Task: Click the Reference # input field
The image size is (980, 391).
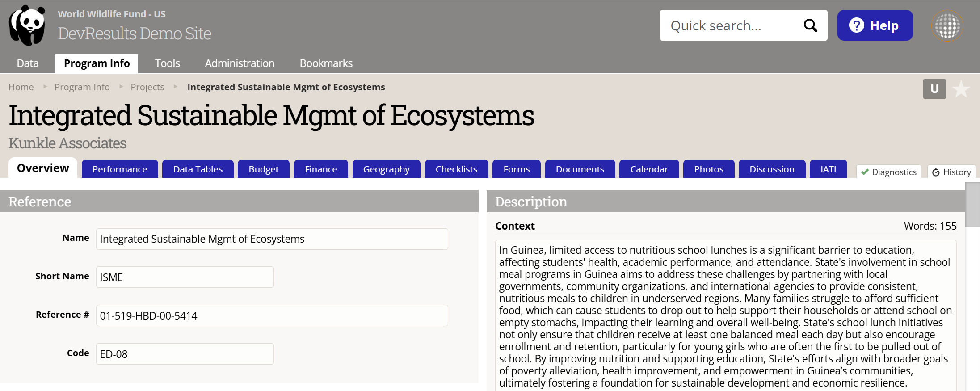Action: pos(272,315)
